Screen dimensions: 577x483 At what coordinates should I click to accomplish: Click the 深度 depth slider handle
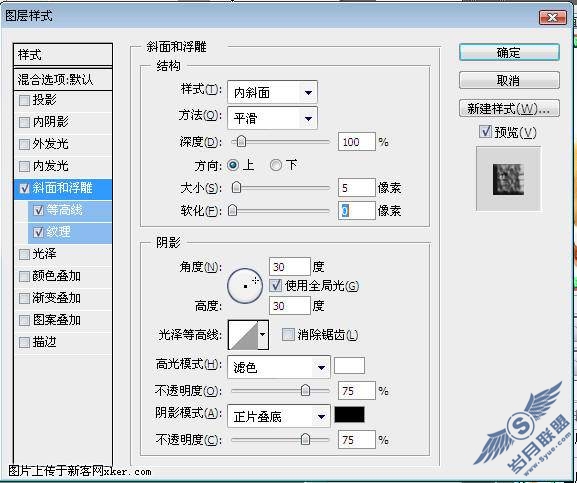click(241, 142)
